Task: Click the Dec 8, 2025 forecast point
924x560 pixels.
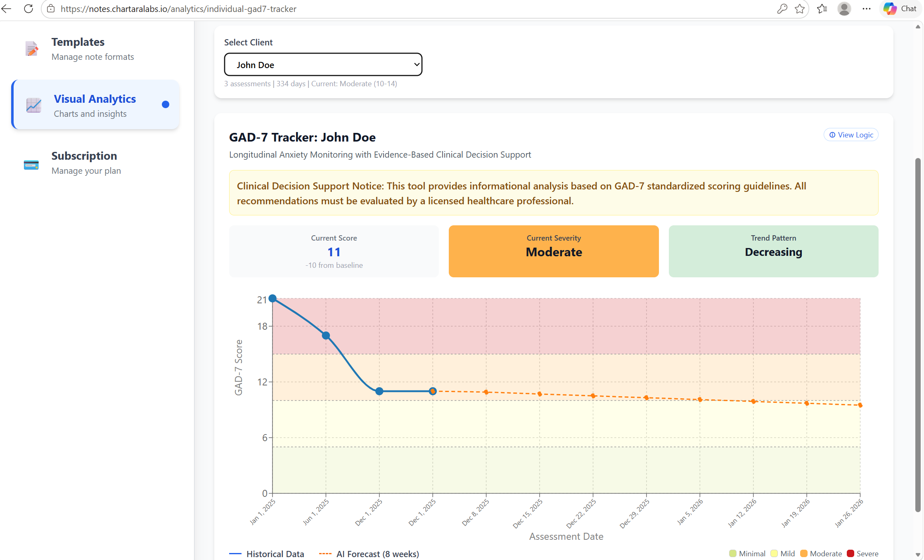Action: pos(486,392)
